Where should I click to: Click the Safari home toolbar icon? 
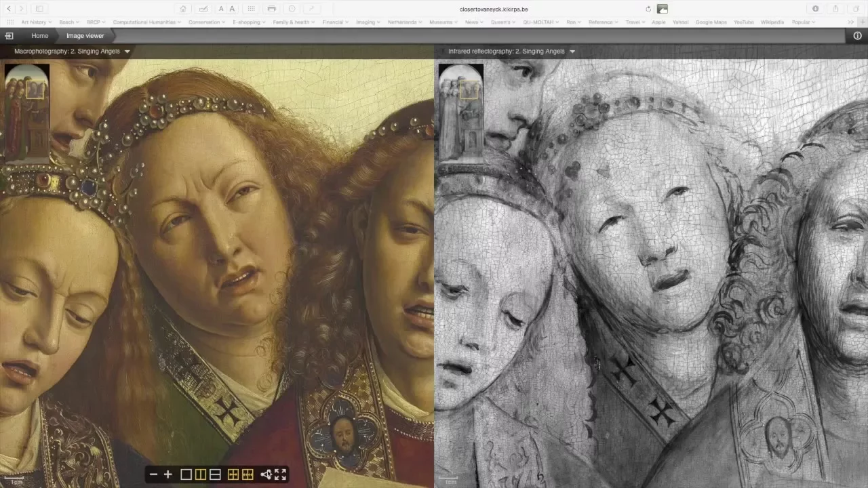(183, 9)
